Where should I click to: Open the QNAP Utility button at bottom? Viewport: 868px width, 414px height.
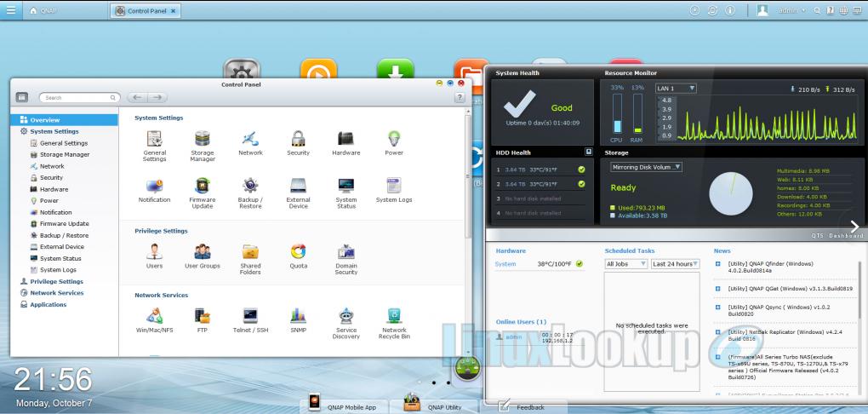434,406
